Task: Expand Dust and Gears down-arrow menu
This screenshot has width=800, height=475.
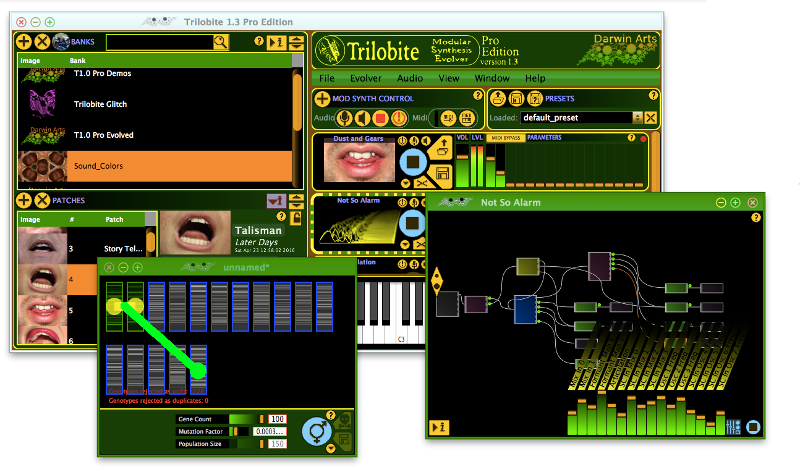Action: (405, 183)
